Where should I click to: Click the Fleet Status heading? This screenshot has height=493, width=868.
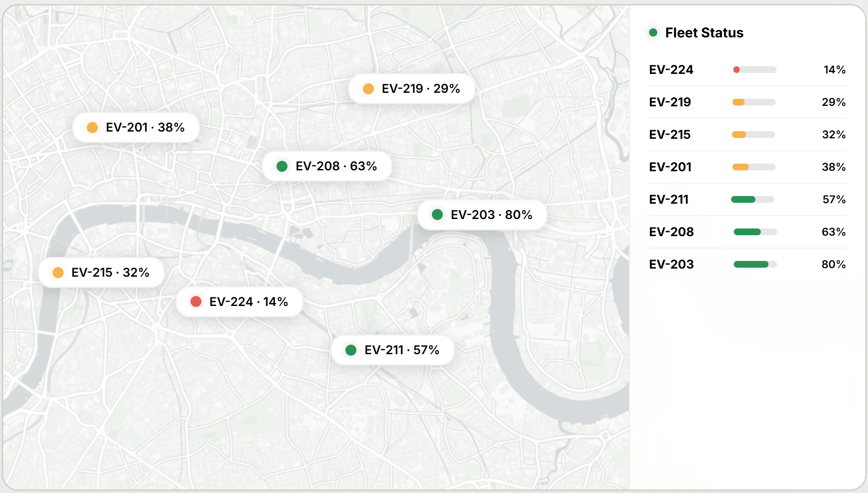[x=704, y=33]
